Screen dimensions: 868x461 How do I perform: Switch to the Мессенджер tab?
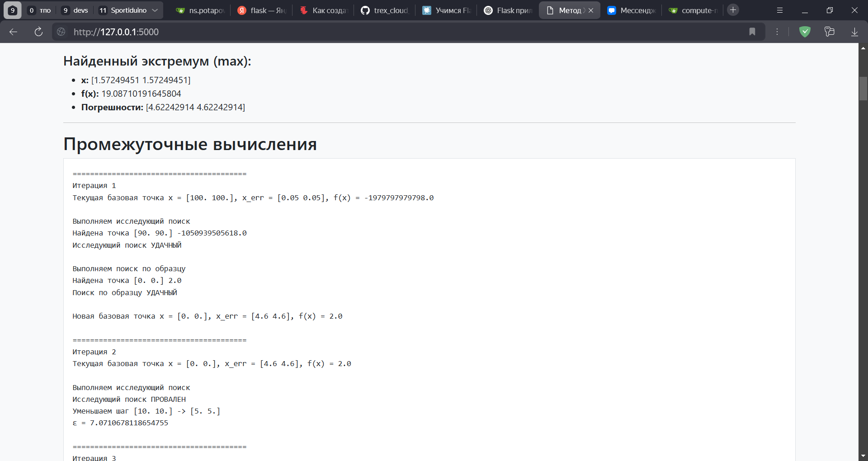click(x=631, y=10)
